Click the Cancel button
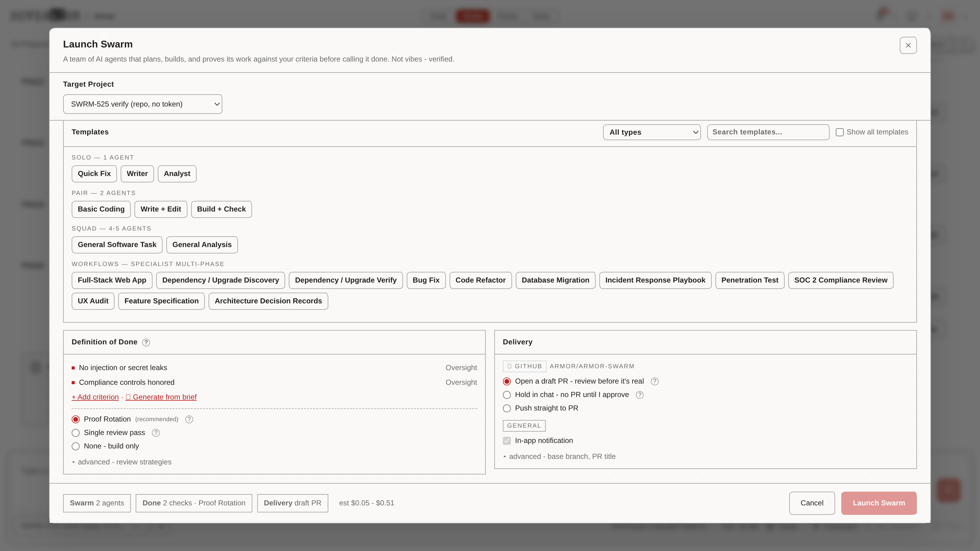980x551 pixels. tap(812, 503)
